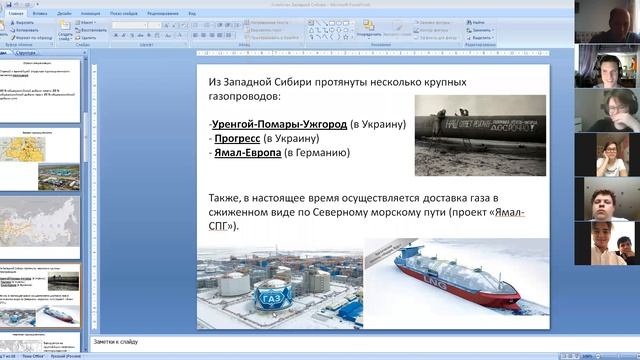Select slide thumbnail with Russia map
640x360 pixels.
tap(40, 227)
